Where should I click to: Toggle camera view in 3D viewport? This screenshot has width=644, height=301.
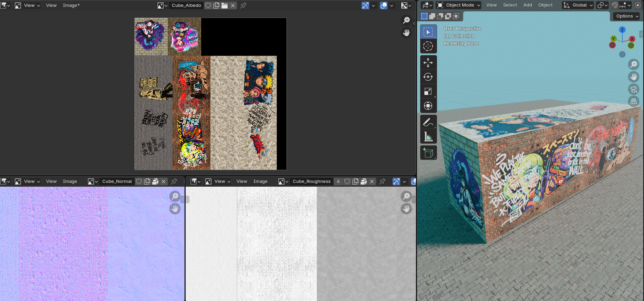tap(634, 89)
